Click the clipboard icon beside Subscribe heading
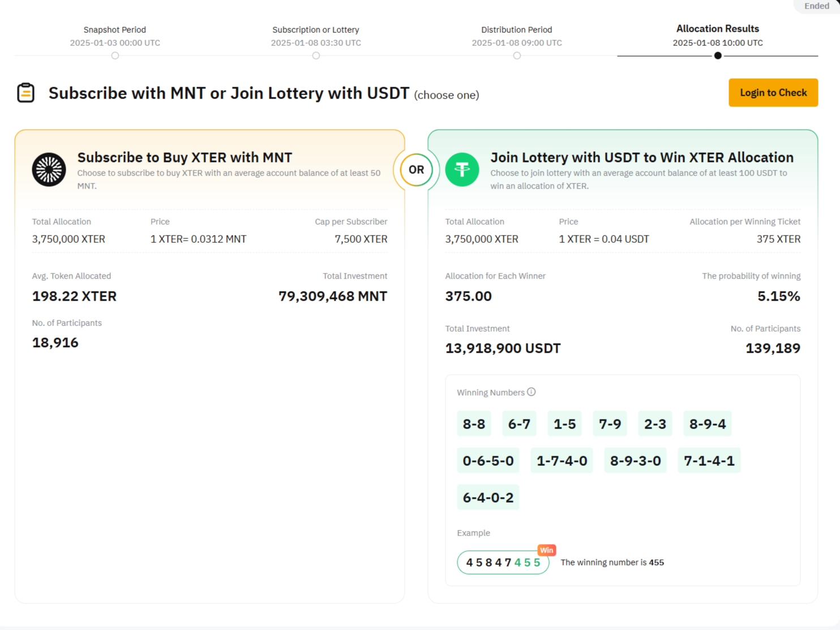840x630 pixels. point(26,93)
